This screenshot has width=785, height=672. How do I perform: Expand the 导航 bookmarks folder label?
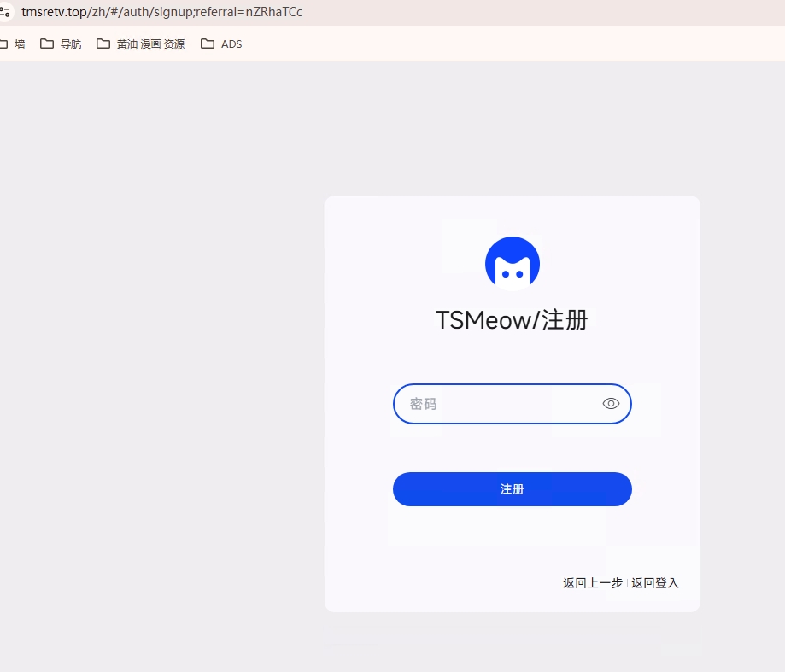pos(71,44)
